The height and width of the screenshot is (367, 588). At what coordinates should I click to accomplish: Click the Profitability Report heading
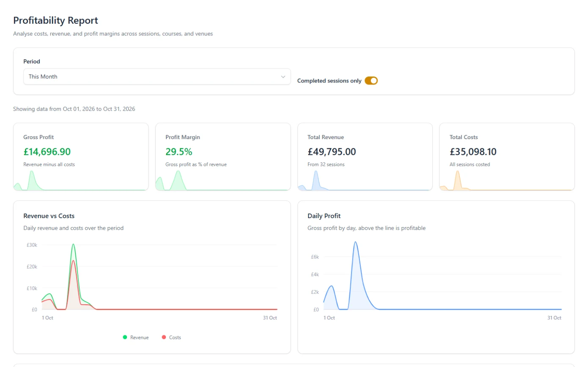55,20
